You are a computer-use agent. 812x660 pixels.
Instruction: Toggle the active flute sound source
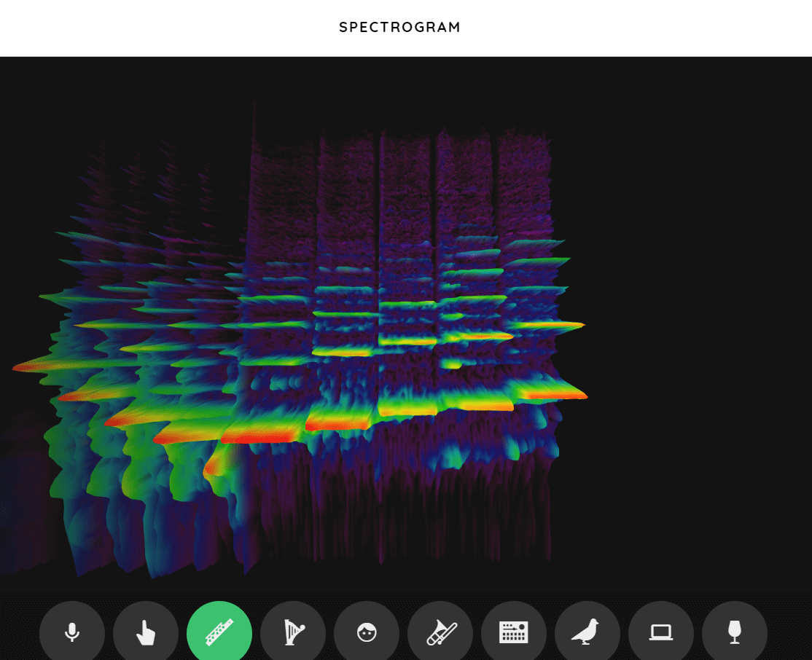(219, 632)
